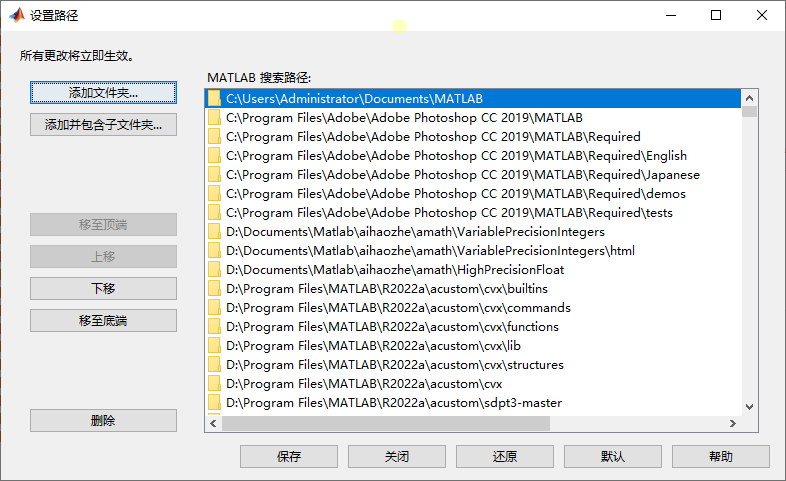Maximize the 设置路径 window
Screen dimensions: 786x481
[x=716, y=15]
